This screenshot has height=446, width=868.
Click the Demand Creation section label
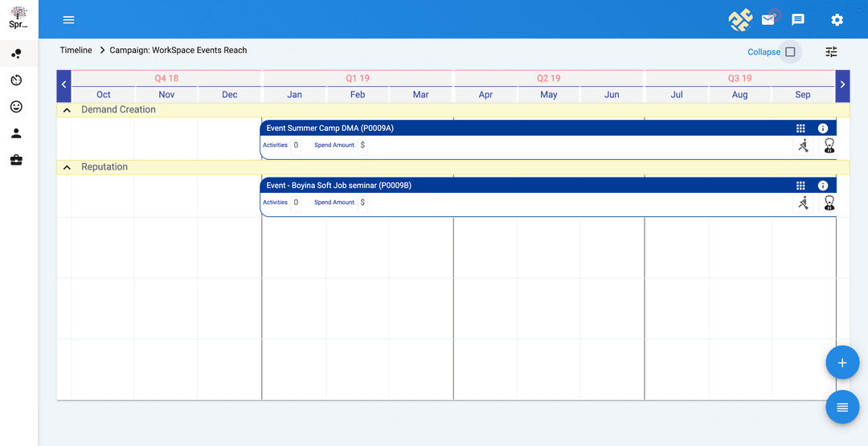(118, 109)
